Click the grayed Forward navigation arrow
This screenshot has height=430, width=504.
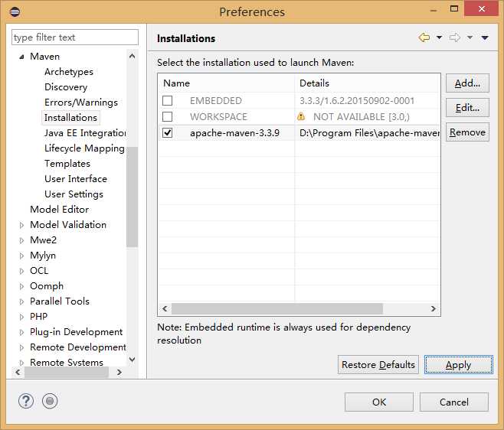point(455,37)
